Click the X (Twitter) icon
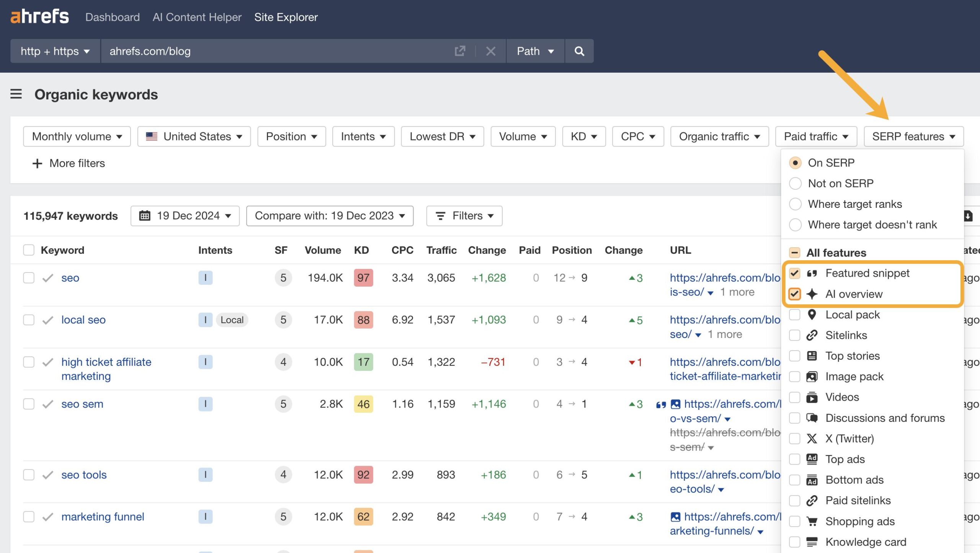 coord(812,439)
